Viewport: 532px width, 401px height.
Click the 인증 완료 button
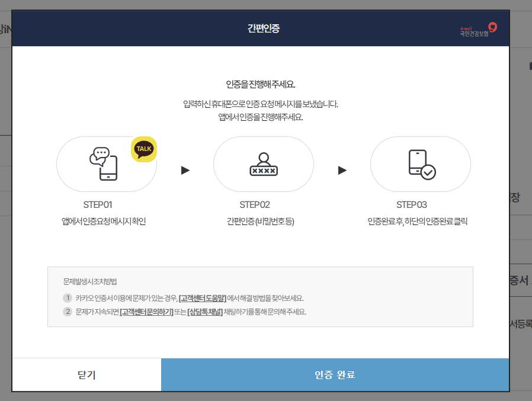click(x=335, y=374)
